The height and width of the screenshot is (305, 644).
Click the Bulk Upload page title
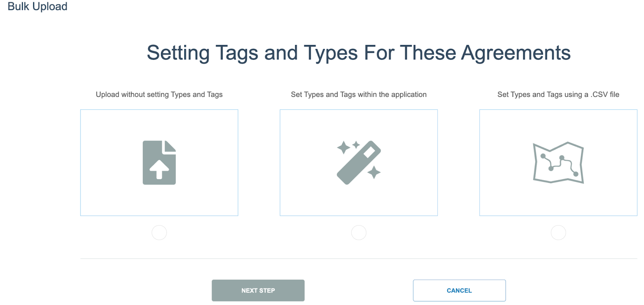[x=37, y=6]
